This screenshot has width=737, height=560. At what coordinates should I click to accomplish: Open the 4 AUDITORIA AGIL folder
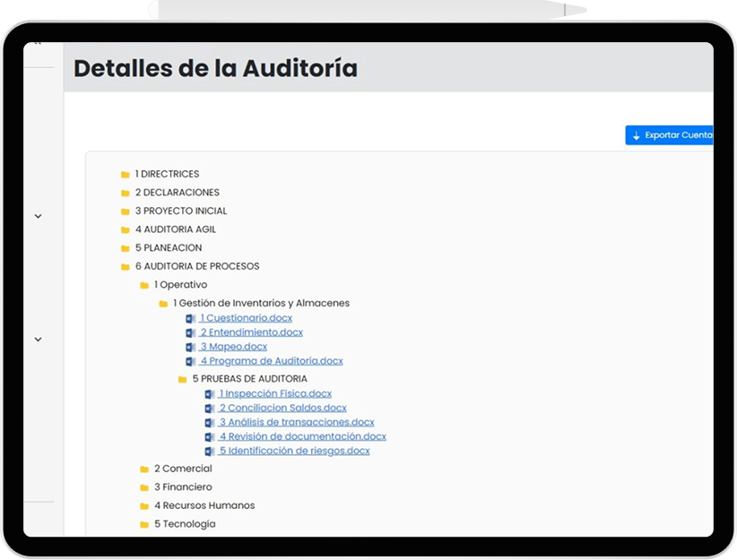175,229
